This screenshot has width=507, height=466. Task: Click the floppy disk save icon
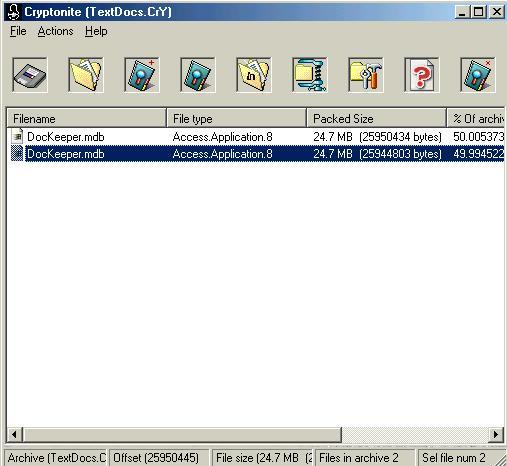(x=30, y=75)
